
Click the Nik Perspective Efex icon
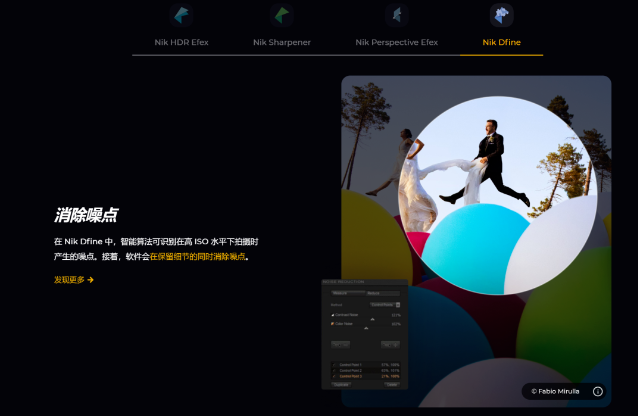click(397, 15)
